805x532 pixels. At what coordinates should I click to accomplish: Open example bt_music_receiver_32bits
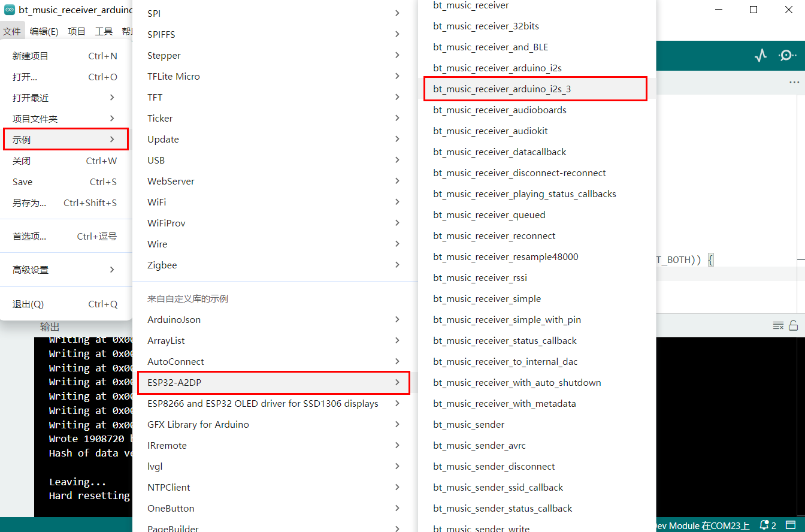536,26
